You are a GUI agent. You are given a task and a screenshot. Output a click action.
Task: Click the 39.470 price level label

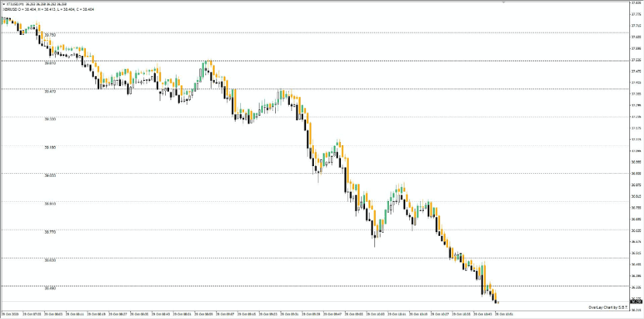pyautogui.click(x=50, y=92)
